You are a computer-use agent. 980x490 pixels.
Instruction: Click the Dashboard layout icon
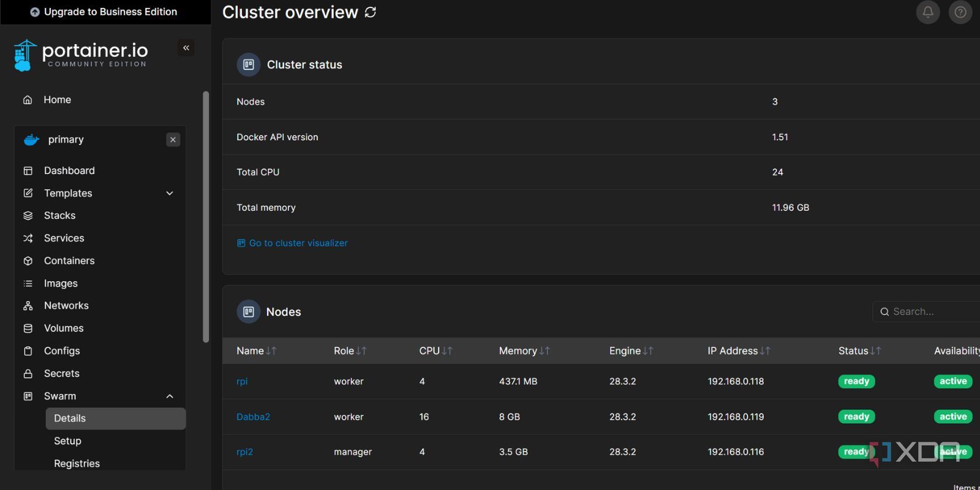[x=28, y=171]
